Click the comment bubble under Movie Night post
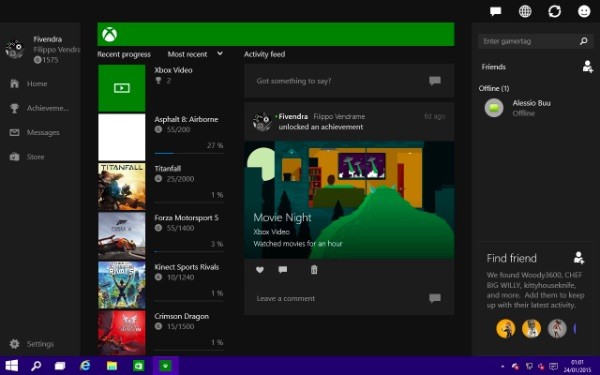This screenshot has width=600, height=375. pos(283,270)
